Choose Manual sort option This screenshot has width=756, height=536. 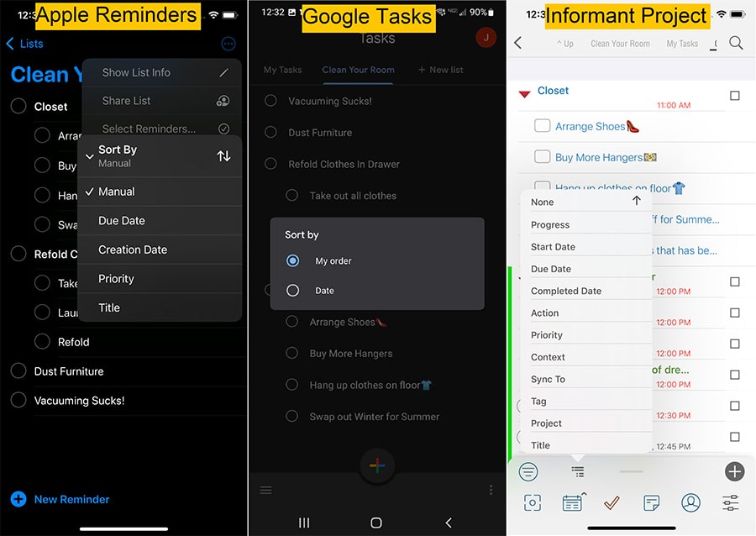(x=160, y=192)
